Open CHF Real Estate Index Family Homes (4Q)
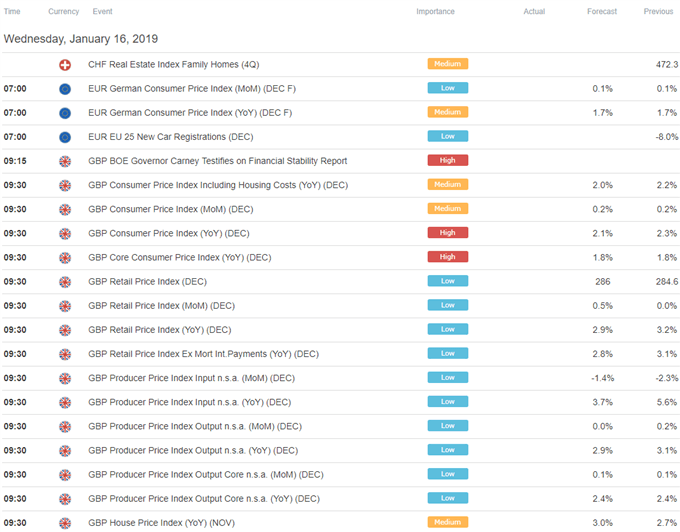The height and width of the screenshot is (532, 680). click(x=173, y=65)
